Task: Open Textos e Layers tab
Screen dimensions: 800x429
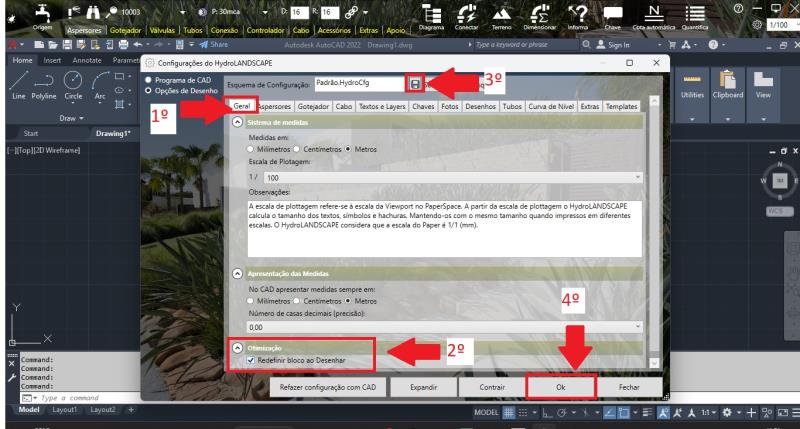Action: point(382,107)
